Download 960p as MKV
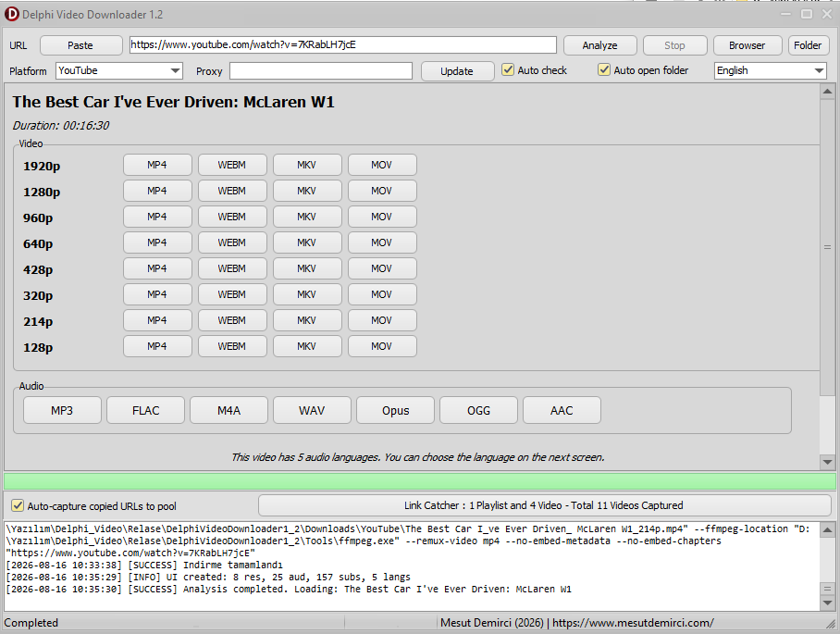 [307, 217]
